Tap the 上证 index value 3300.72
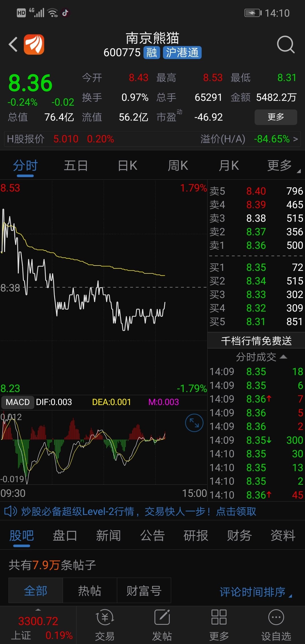305x644 pixels. coord(38,621)
